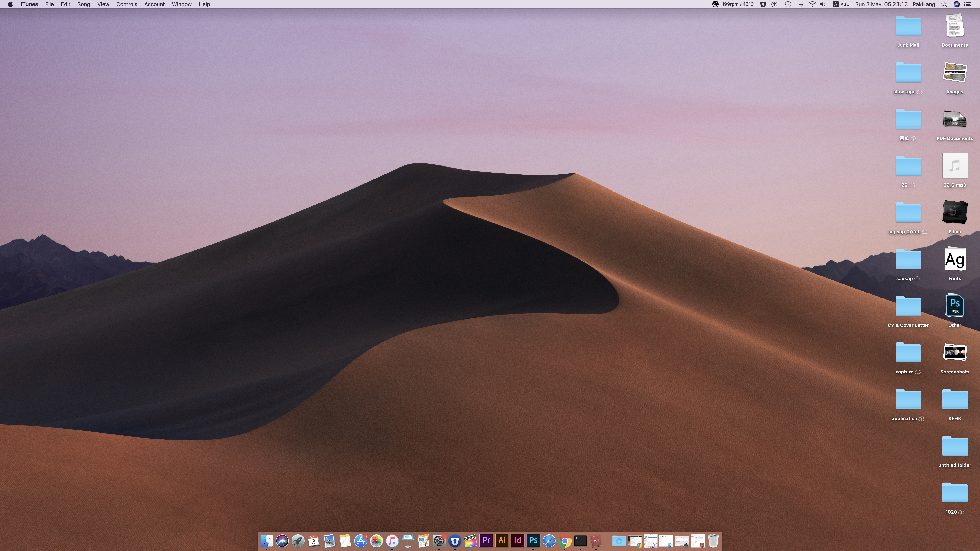Screen dimensions: 980x551
Task: Open Final Cut Pro from Dock
Action: click(470, 540)
